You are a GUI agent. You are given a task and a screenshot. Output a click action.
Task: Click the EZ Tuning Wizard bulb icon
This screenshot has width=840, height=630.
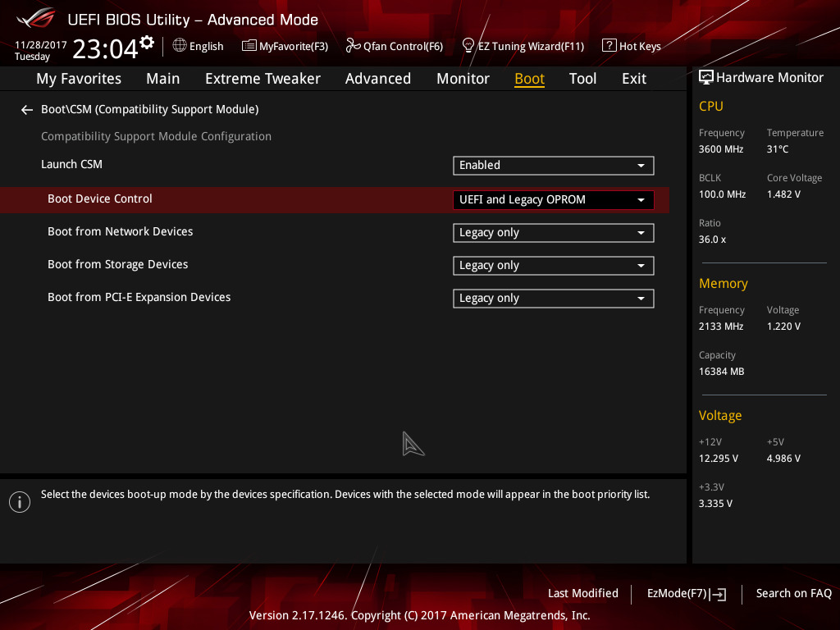468,46
